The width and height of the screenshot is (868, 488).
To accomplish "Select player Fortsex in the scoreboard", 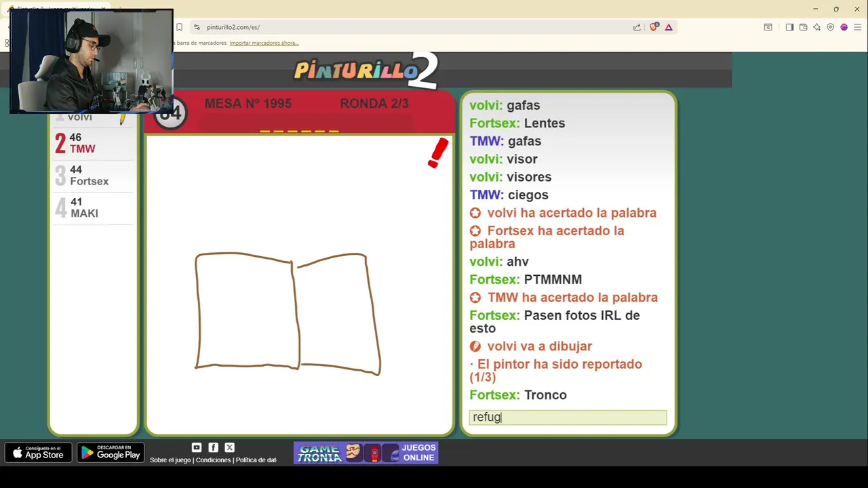I will point(94,176).
